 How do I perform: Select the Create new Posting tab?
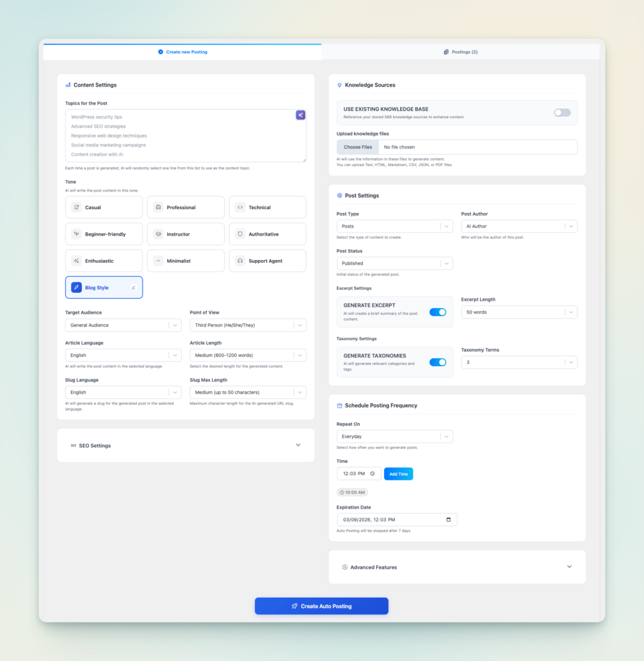click(183, 52)
